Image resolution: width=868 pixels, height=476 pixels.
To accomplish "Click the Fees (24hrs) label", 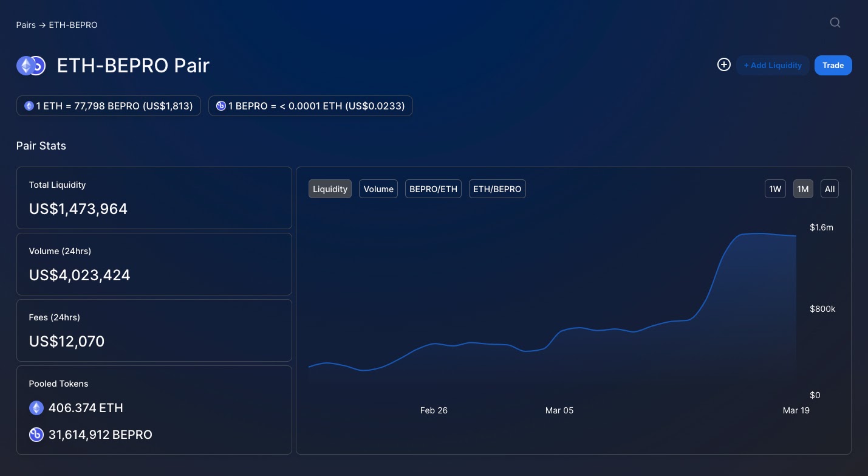I will [55, 317].
